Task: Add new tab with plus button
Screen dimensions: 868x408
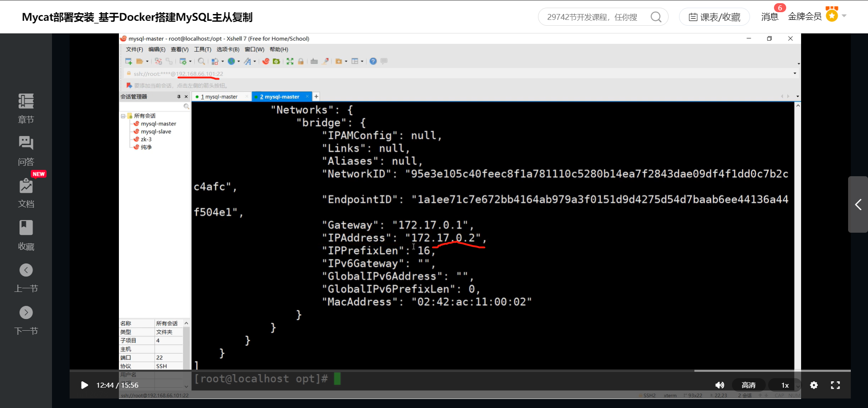Action: (316, 96)
